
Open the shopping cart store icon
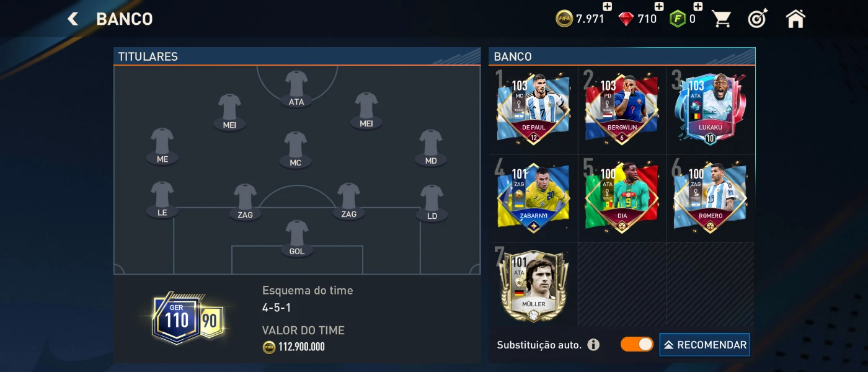pyautogui.click(x=721, y=19)
